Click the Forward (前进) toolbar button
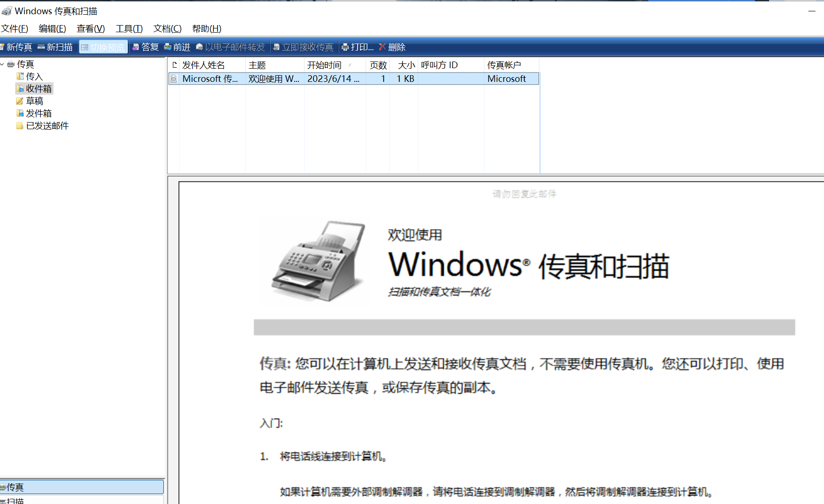Viewport: 824px width, 504px height. click(177, 47)
